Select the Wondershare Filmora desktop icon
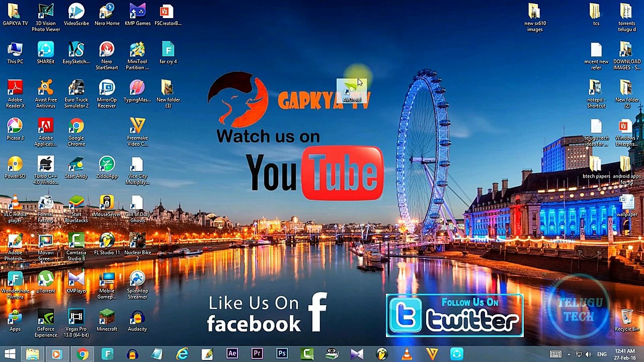 (15, 285)
